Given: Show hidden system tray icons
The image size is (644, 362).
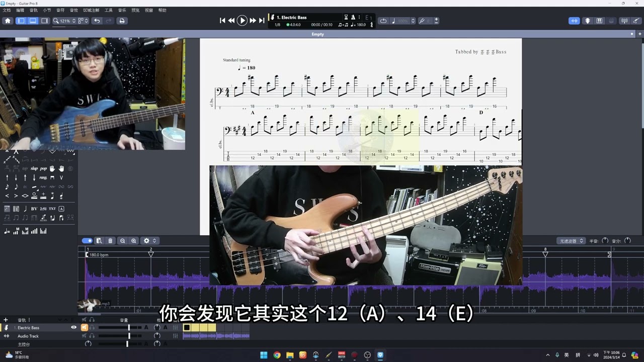Looking at the screenshot, I should click(x=548, y=355).
